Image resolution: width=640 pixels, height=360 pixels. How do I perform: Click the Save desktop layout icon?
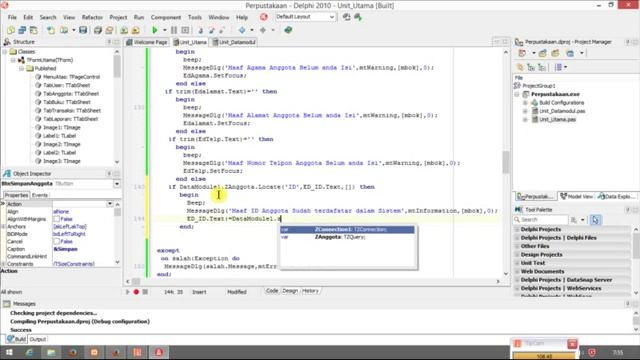pyautogui.click(x=347, y=17)
